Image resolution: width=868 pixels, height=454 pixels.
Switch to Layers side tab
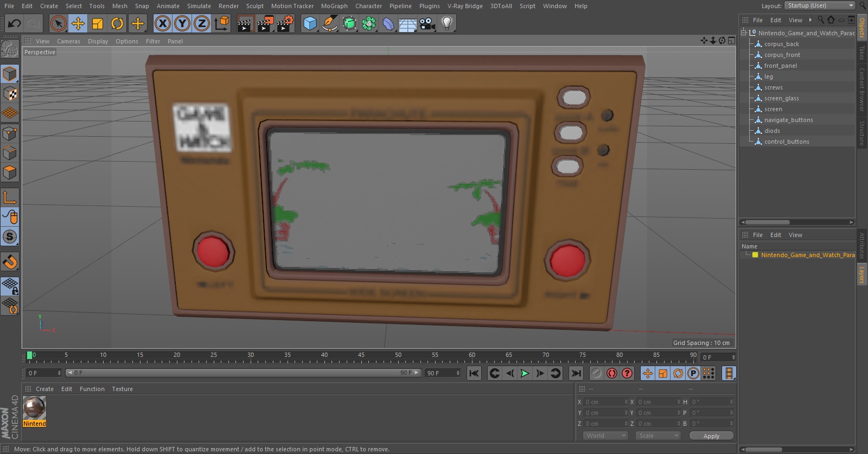pyautogui.click(x=862, y=275)
